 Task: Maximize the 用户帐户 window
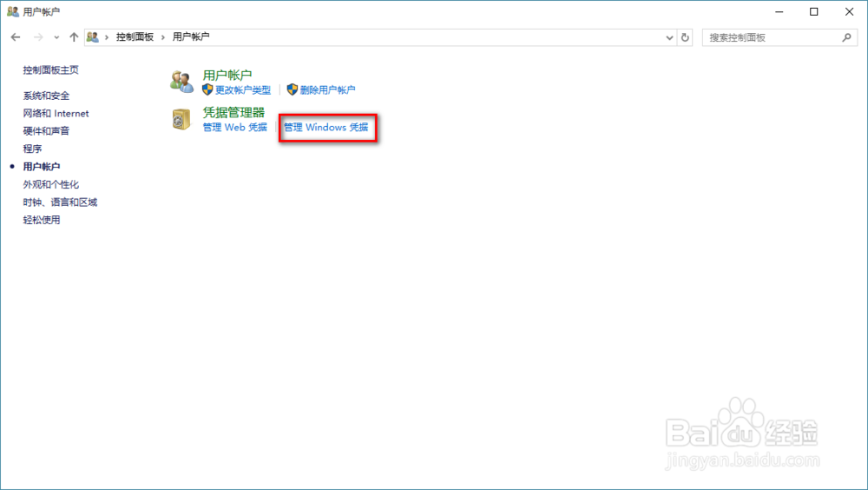[x=814, y=11]
